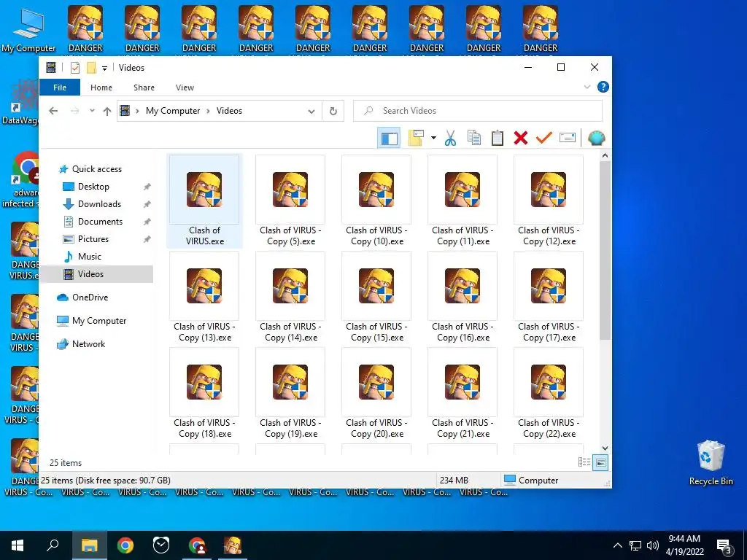Select Clash of VIRUS - Copy (15).exe
This screenshot has height=560, width=747.
(x=377, y=297)
